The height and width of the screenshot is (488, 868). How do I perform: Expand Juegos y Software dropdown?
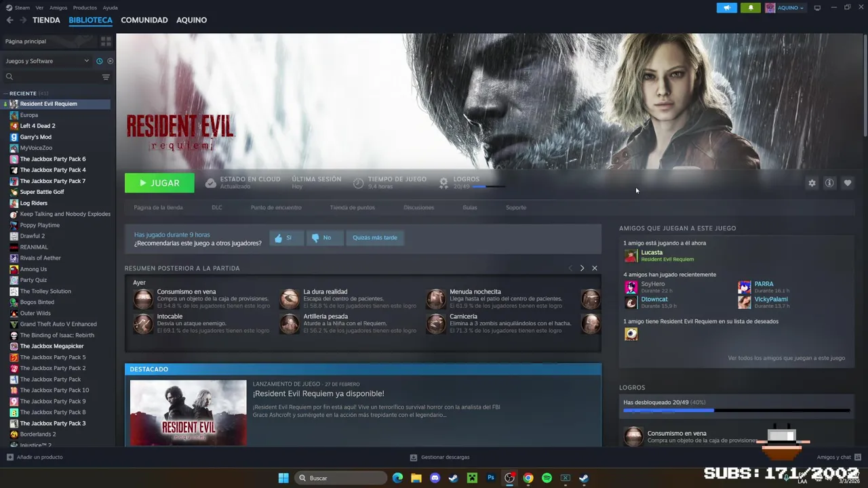[47, 61]
